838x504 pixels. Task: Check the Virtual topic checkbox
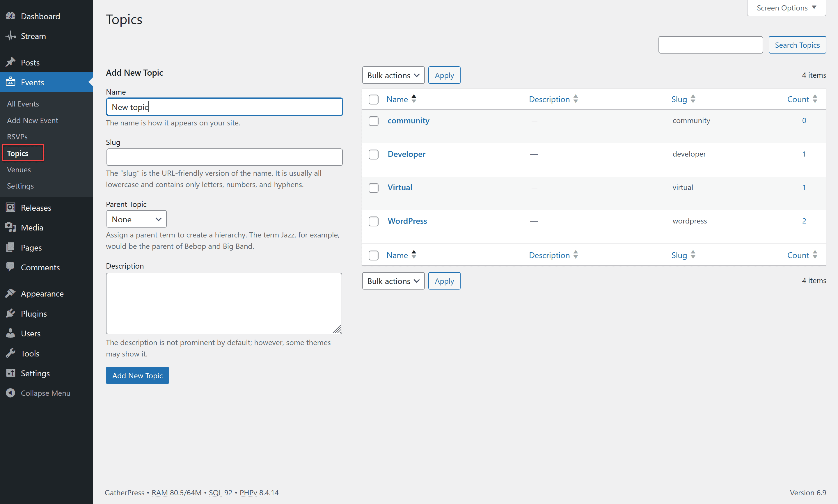[x=374, y=188]
